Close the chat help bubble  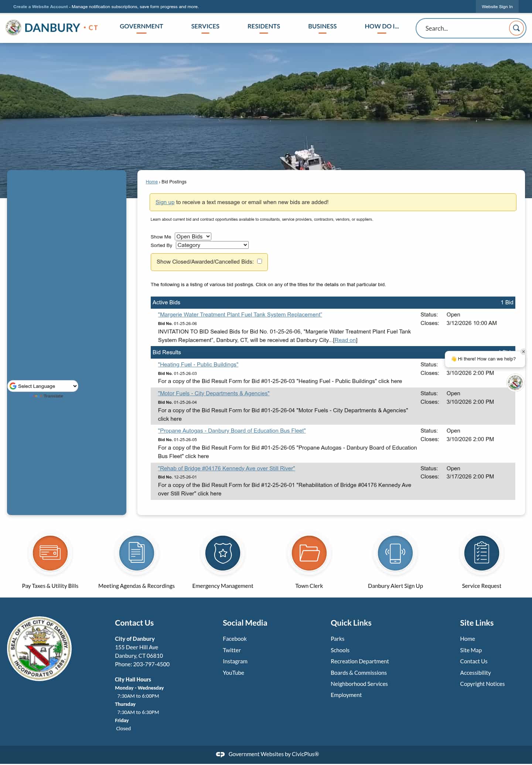524,352
